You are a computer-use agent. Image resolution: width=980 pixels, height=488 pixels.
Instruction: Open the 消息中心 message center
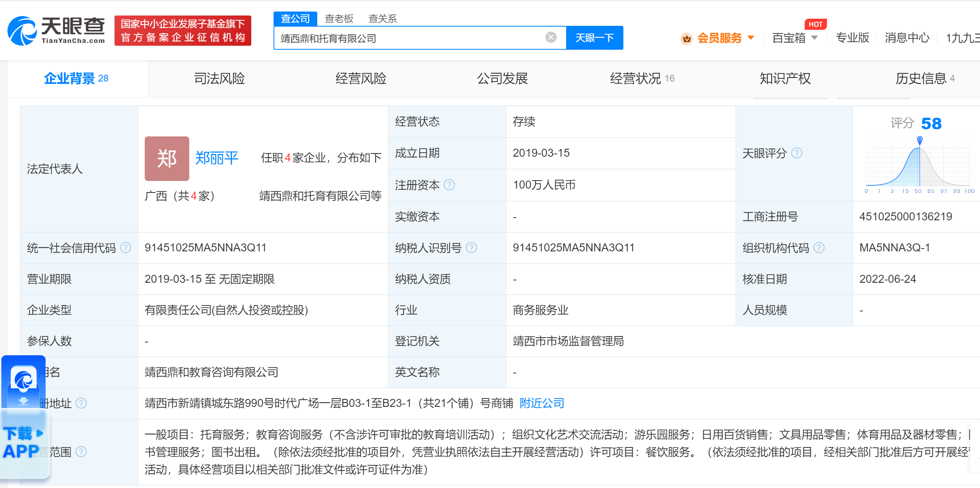point(906,38)
